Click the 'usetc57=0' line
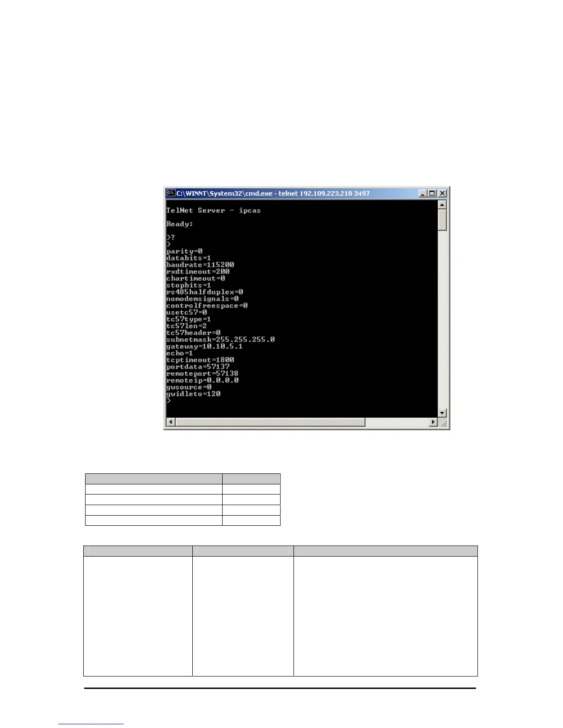 [x=187, y=313]
